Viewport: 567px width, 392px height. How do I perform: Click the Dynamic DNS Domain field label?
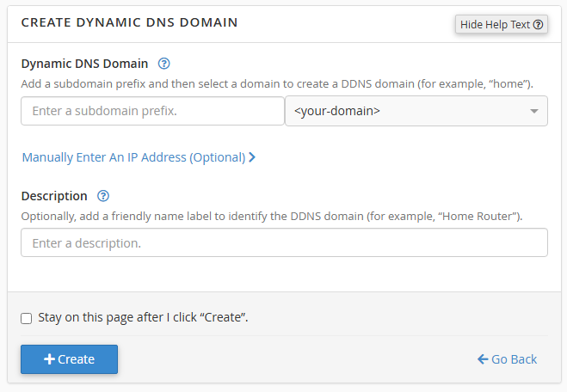pyautogui.click(x=84, y=64)
